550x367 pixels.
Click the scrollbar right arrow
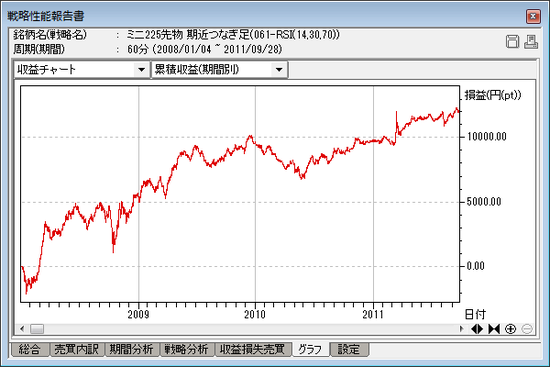(462, 329)
